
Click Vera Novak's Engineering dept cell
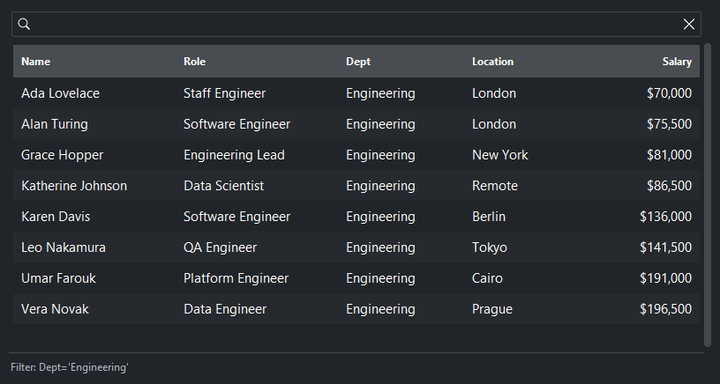click(381, 309)
